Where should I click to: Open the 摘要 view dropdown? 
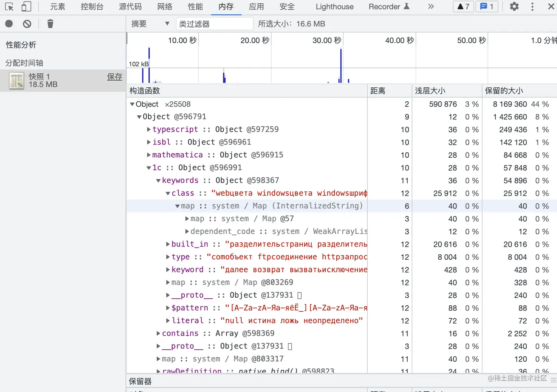(150, 24)
